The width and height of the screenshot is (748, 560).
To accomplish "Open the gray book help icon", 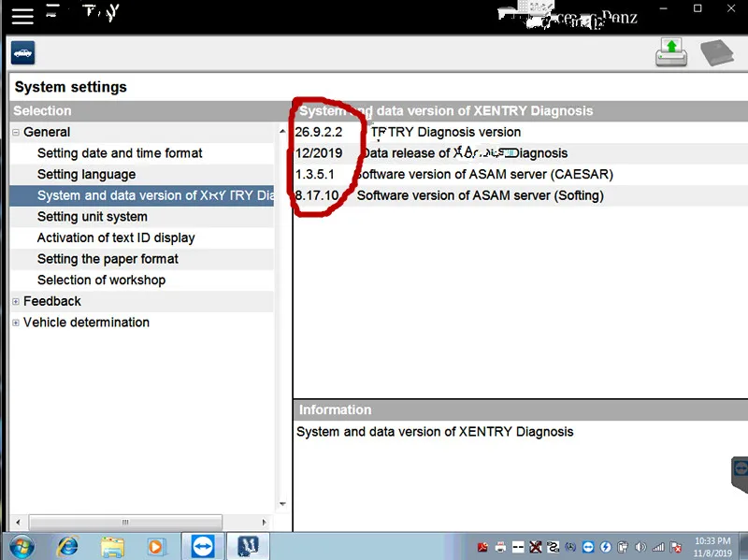I will click(716, 52).
